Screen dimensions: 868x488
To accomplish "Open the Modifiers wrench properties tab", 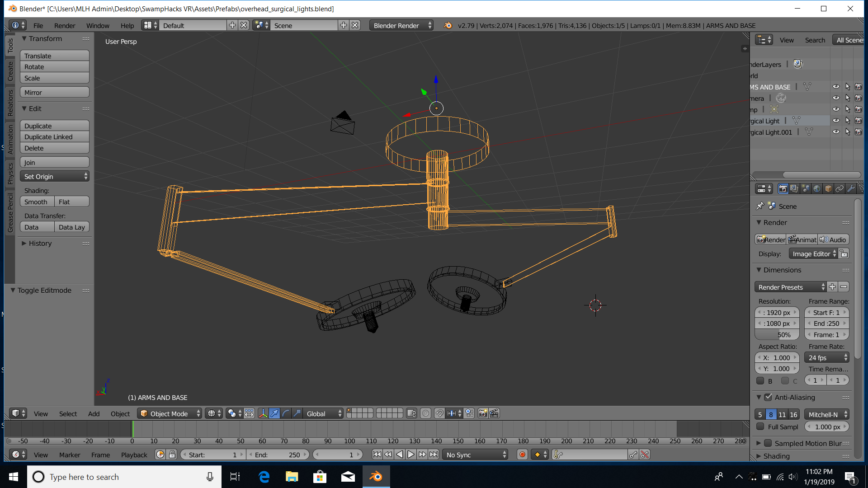I will pos(851,189).
